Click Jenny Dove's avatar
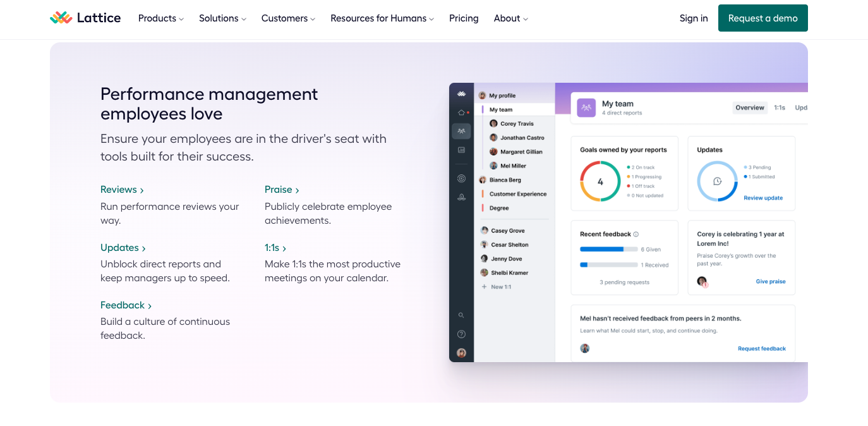 click(485, 259)
